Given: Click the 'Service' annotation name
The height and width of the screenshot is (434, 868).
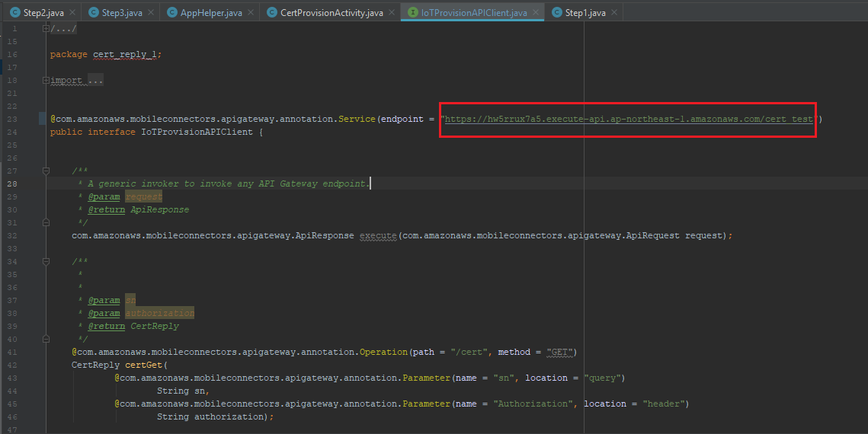Looking at the screenshot, I should [357, 119].
